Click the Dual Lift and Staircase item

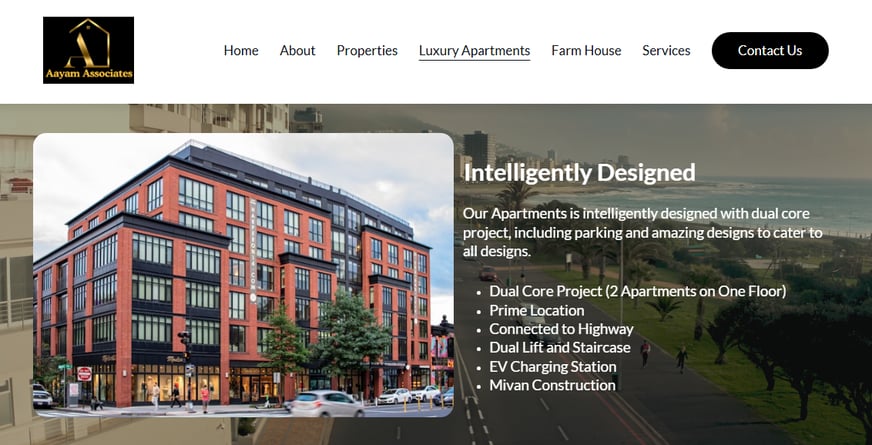tap(559, 348)
